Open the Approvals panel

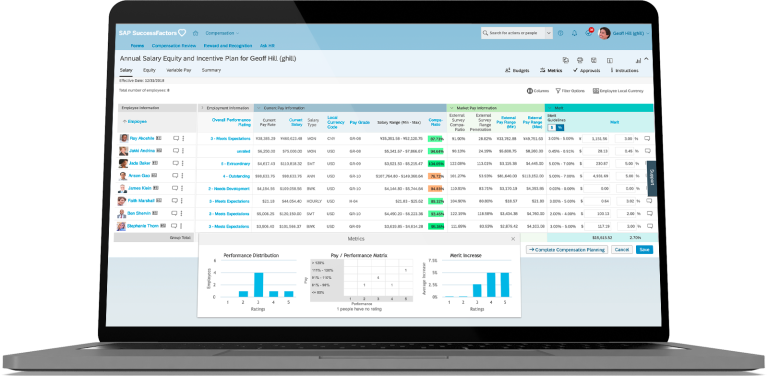[587, 70]
